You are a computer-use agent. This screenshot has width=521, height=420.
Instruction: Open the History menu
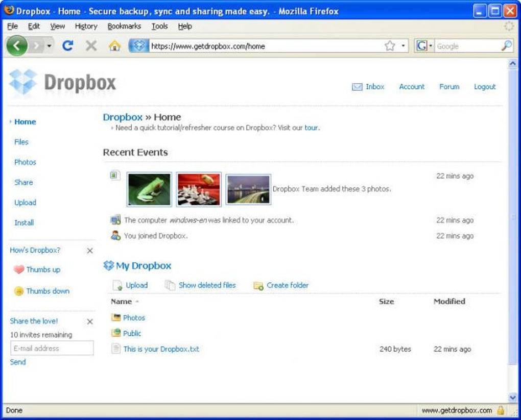[86, 26]
